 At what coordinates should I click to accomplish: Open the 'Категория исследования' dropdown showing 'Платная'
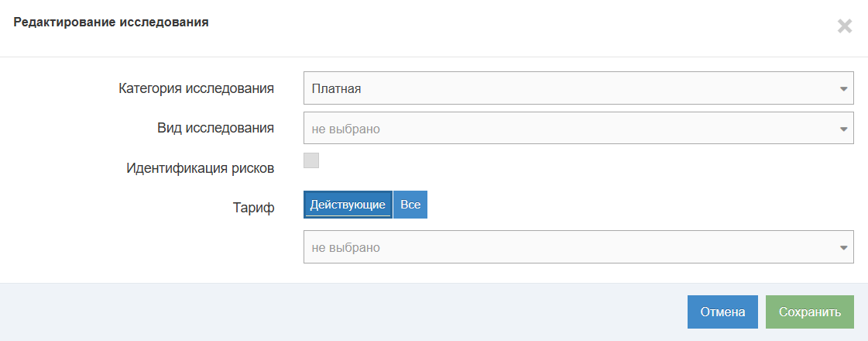(x=578, y=88)
